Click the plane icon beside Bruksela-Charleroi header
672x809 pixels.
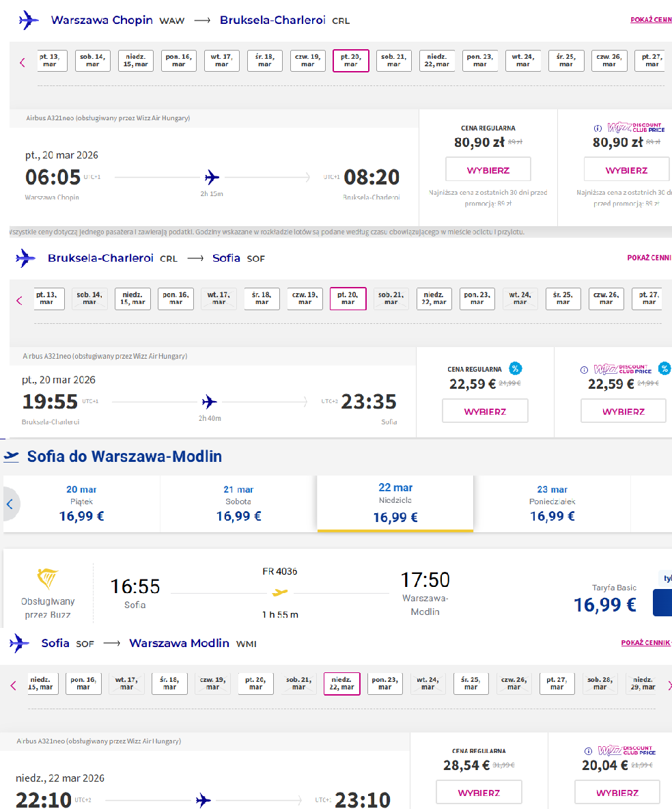tap(26, 258)
